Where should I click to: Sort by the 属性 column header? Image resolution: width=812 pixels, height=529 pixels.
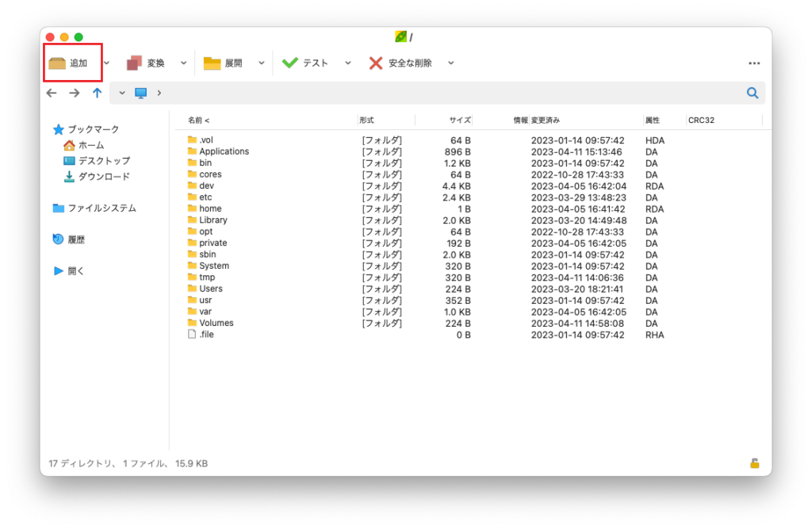click(653, 121)
